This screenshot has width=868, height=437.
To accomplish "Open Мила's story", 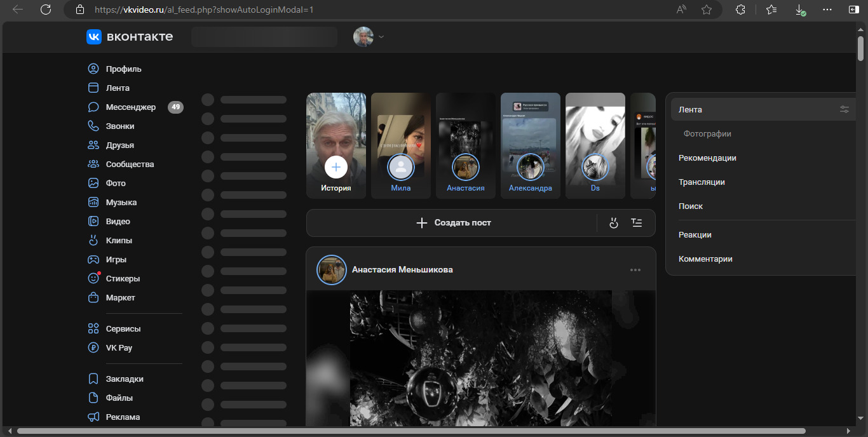I will pyautogui.click(x=401, y=145).
